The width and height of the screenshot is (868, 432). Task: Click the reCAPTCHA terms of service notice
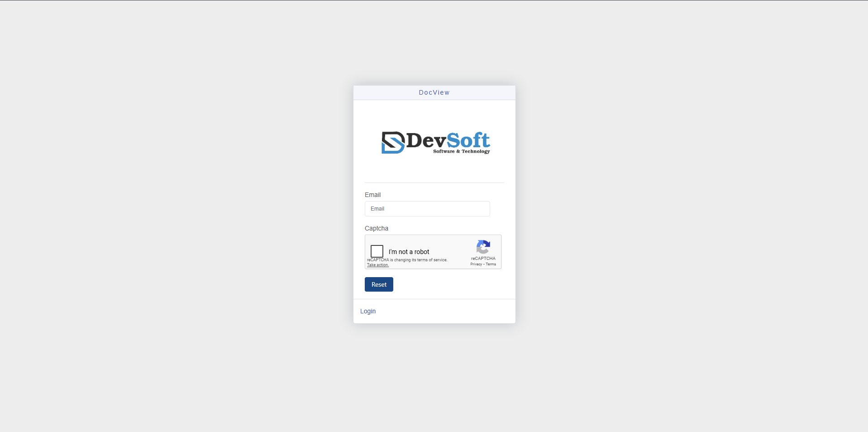tap(407, 260)
